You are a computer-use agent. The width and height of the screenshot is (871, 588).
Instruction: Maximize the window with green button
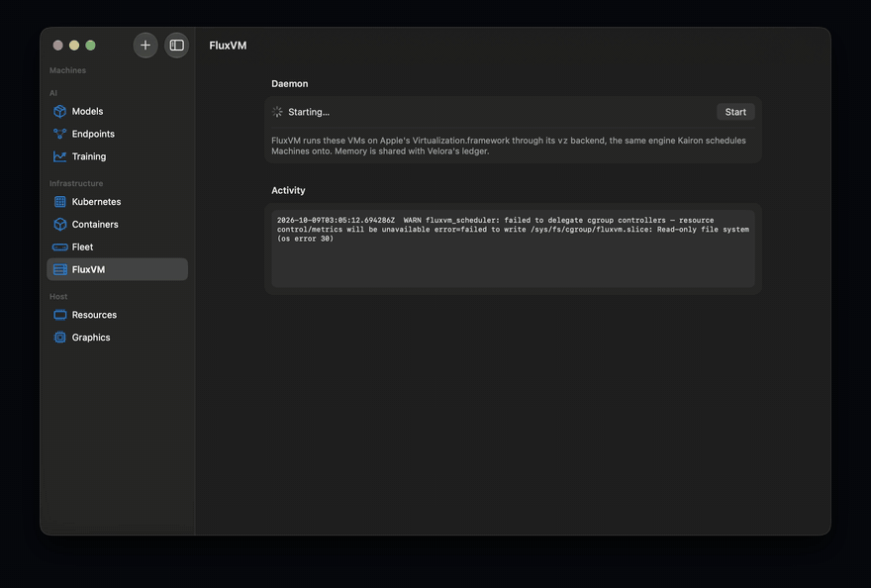(90, 45)
